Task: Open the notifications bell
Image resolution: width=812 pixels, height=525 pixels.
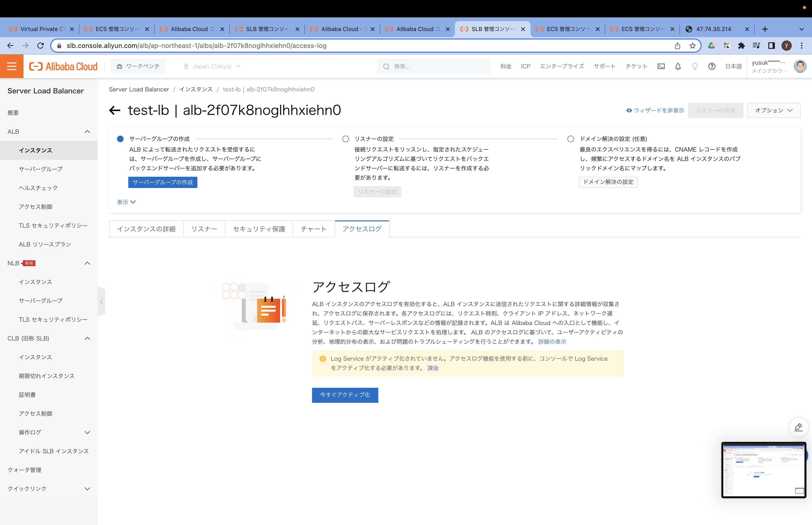Action: tap(678, 66)
